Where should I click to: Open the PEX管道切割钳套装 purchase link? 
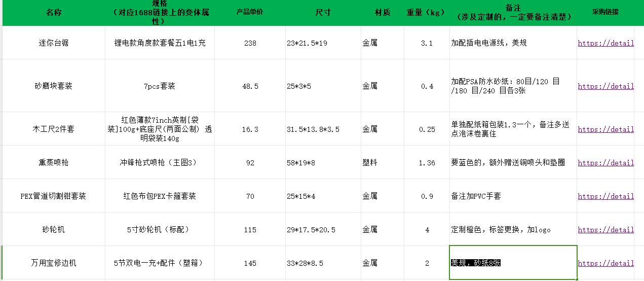(605, 196)
